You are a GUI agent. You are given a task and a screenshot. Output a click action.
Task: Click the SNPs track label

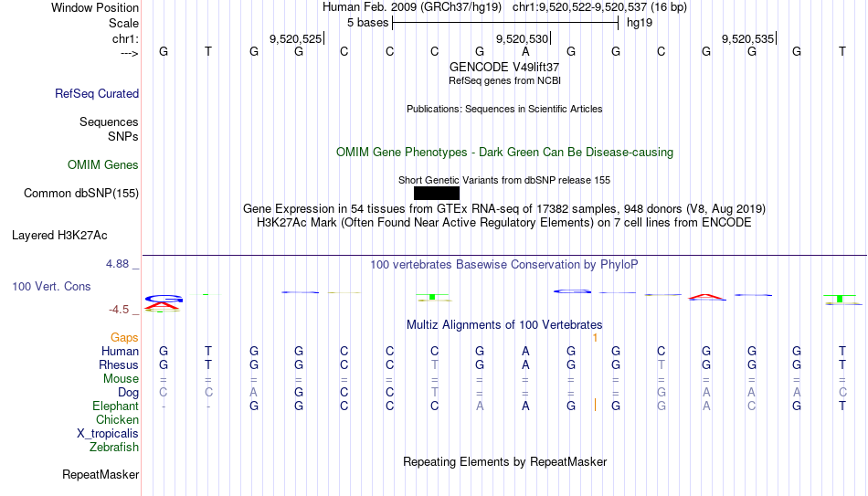pos(123,136)
